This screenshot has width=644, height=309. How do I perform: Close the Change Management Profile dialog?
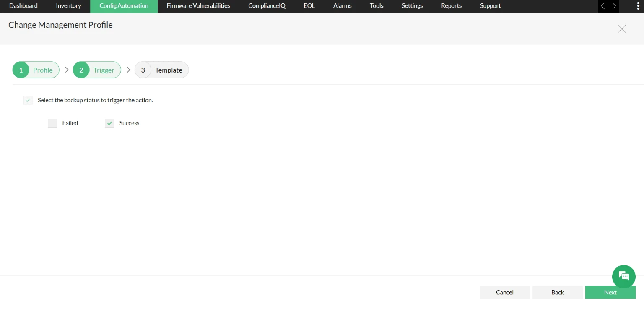pos(622,29)
